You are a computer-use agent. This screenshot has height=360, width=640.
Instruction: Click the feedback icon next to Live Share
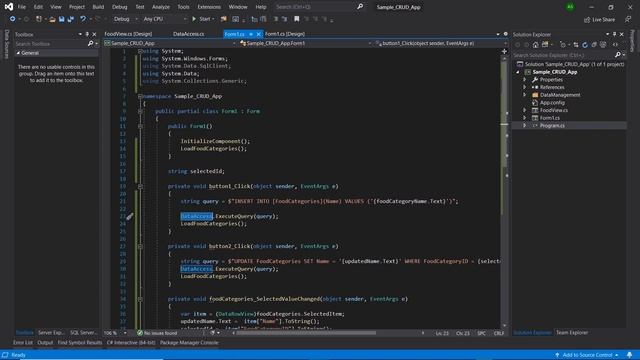coord(628,19)
